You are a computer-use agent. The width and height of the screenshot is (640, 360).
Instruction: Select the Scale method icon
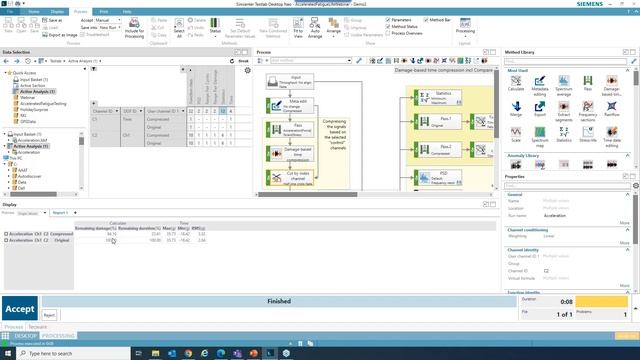(516, 135)
